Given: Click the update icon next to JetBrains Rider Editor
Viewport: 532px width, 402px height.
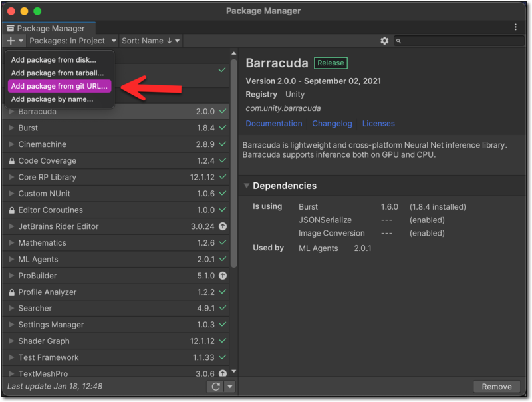Looking at the screenshot, I should [x=222, y=226].
